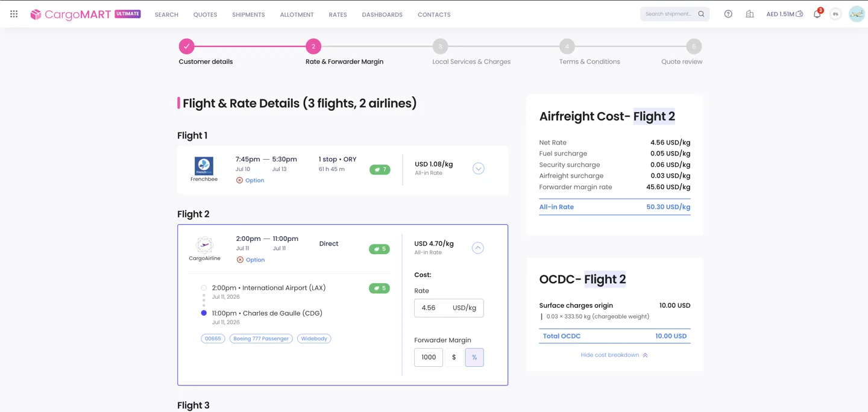Click the search magnifier icon
This screenshot has width=868, height=412.
pyautogui.click(x=701, y=14)
